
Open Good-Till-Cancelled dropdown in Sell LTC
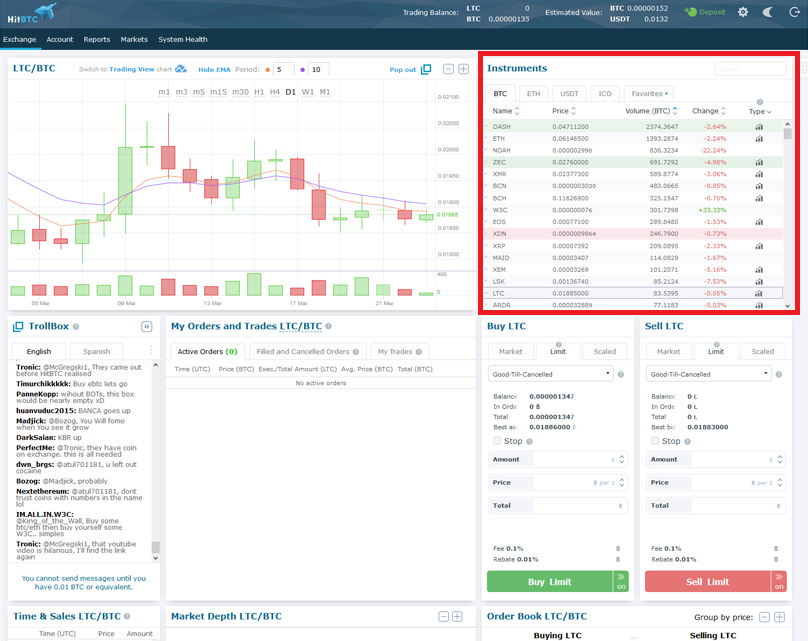(x=708, y=374)
